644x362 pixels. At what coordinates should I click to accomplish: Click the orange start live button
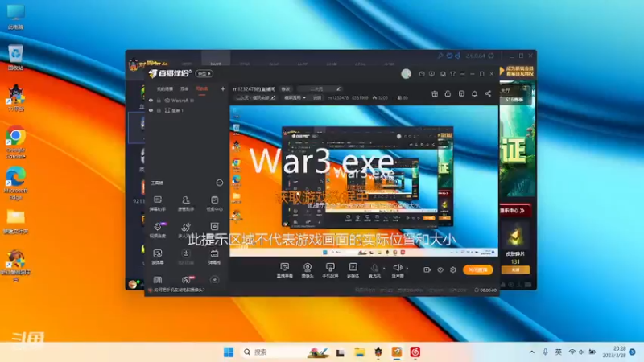(477, 269)
